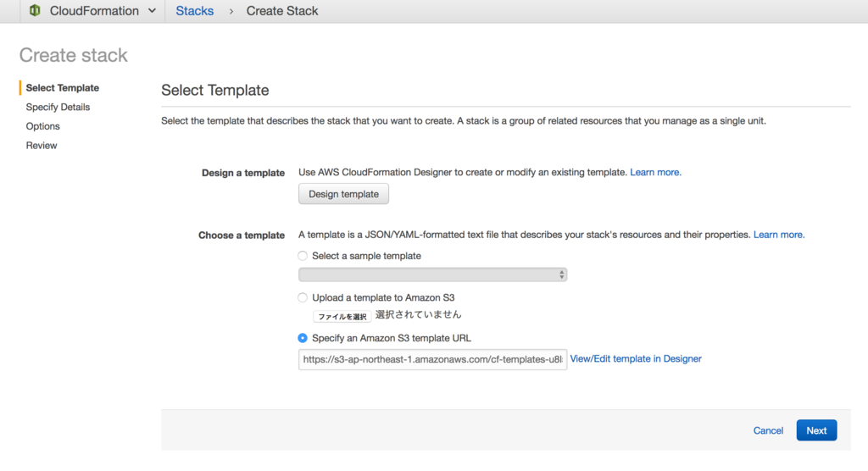The image size is (868, 471).
Task: Open Learn more link for Designer
Action: click(655, 172)
